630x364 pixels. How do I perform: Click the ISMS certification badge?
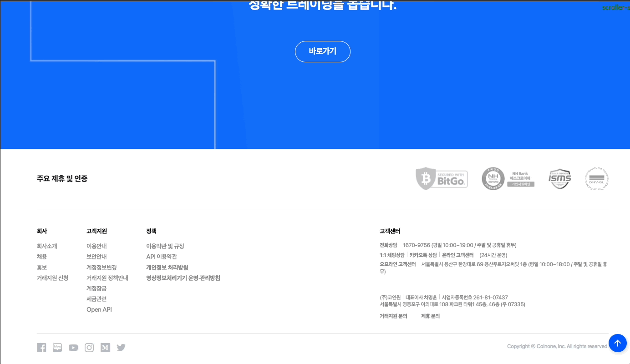[x=559, y=178]
